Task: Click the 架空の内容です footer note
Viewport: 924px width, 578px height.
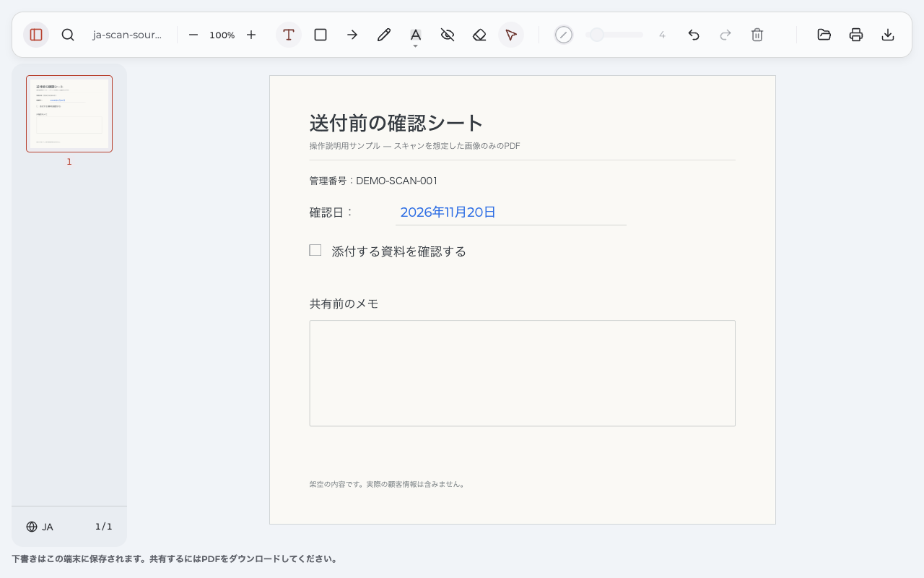Action: (388, 484)
